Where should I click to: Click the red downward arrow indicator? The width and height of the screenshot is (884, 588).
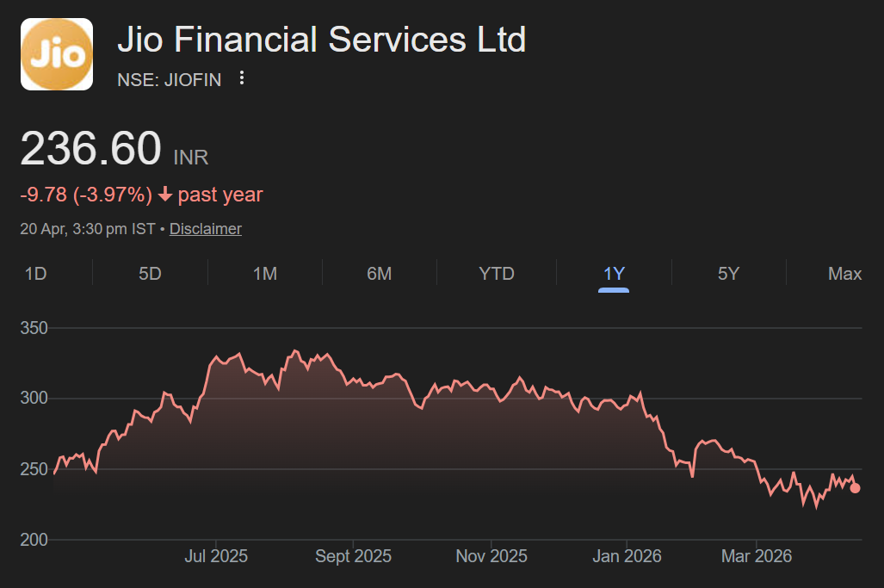(165, 195)
